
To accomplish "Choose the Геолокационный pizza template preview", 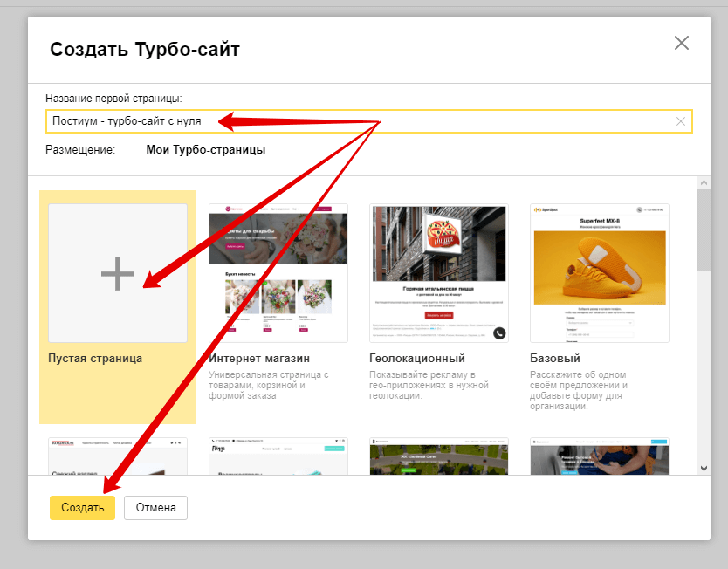I will (x=438, y=273).
